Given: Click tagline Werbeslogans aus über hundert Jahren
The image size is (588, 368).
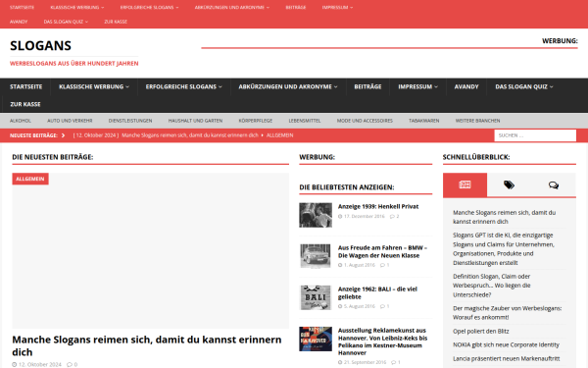Looking at the screenshot, I should [73, 64].
